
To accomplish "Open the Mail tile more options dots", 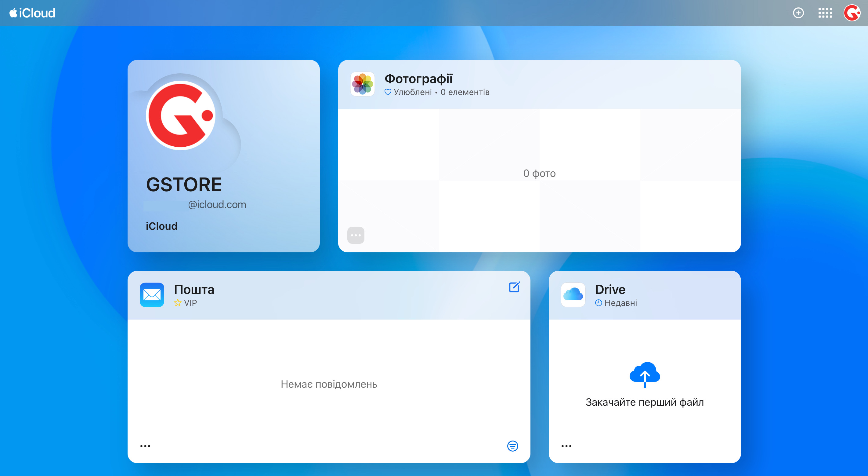I will click(145, 446).
